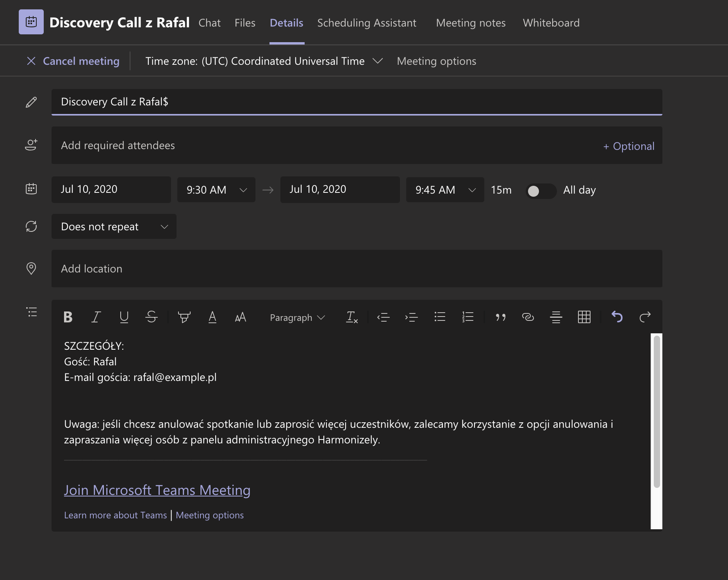Click the 15m duration label
Screen dimensions: 728x580
pyautogui.click(x=501, y=190)
